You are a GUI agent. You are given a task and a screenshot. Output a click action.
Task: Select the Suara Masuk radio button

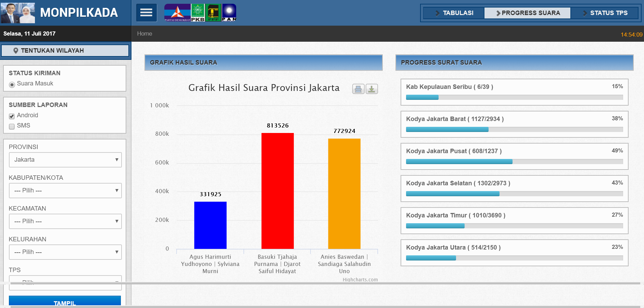click(x=12, y=84)
